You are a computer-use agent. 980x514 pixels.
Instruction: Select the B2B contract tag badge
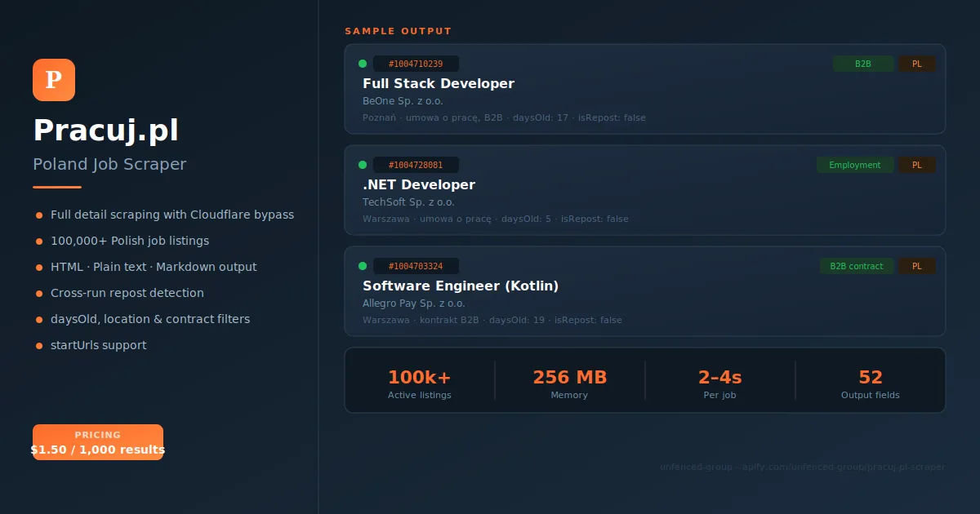click(856, 266)
